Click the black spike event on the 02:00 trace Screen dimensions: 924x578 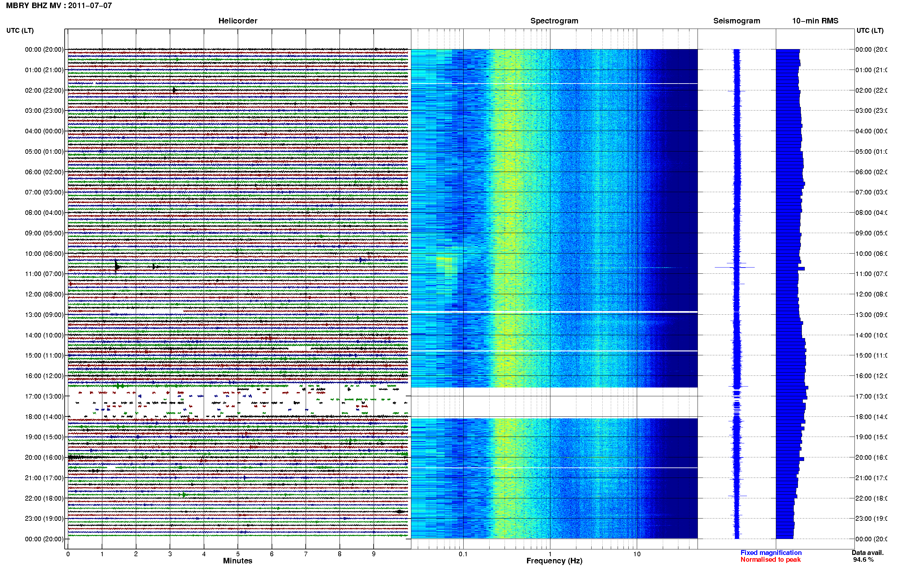click(x=174, y=90)
